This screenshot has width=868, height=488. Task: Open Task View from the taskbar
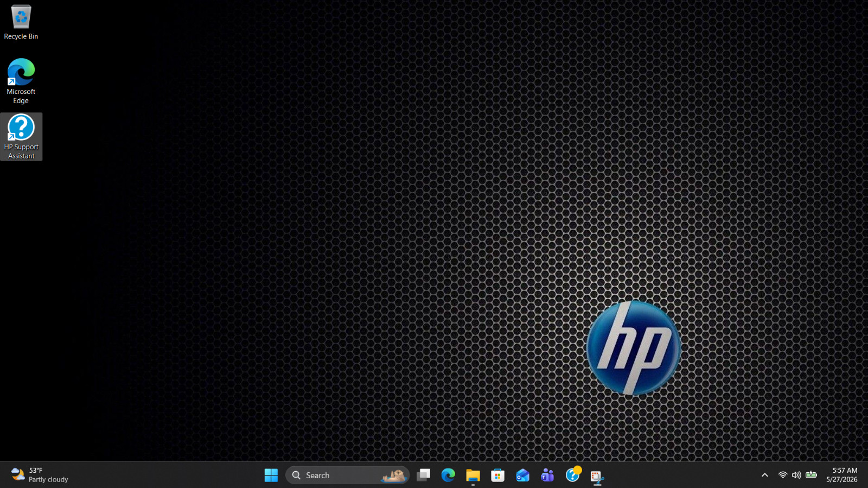coord(424,475)
